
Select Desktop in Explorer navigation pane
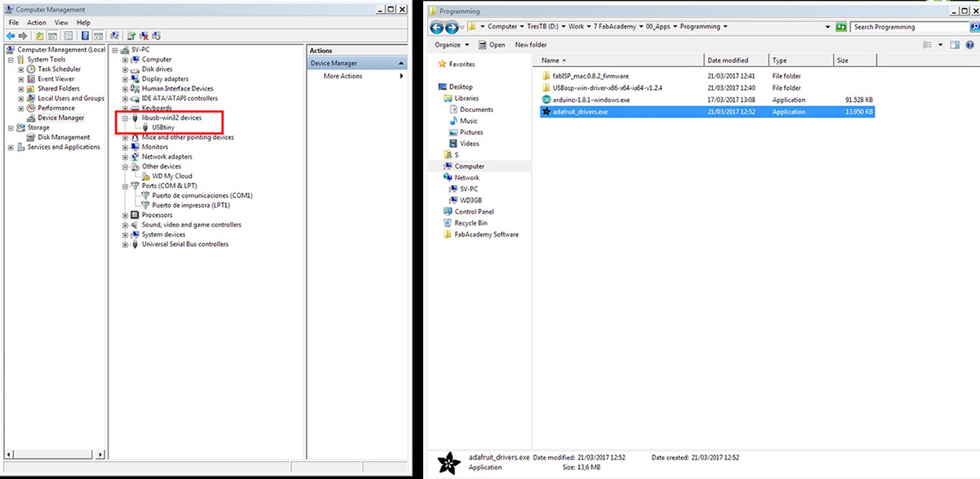pos(461,87)
